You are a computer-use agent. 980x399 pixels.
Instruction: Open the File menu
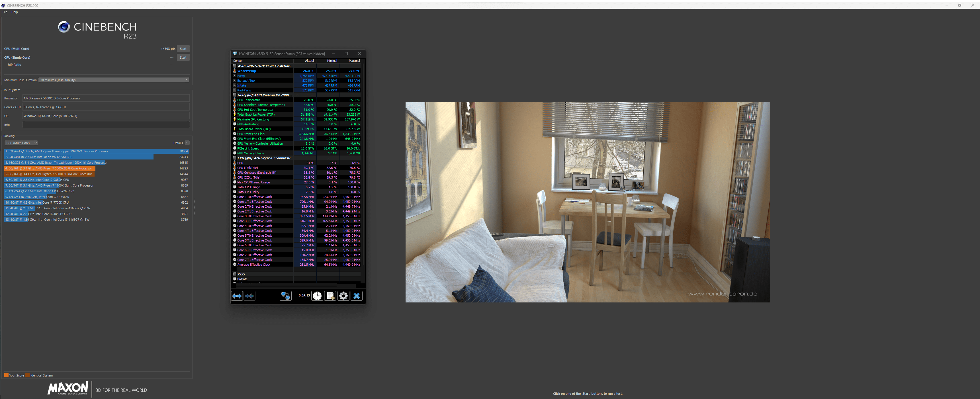click(5, 12)
